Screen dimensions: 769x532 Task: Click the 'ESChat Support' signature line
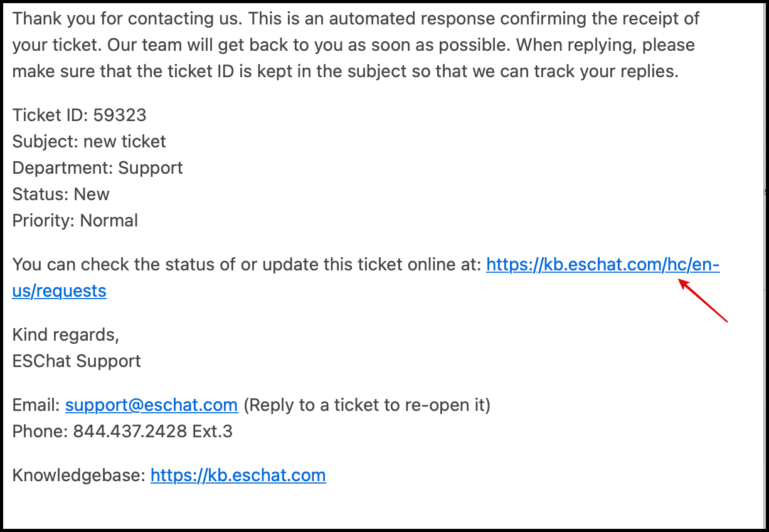pos(77,361)
